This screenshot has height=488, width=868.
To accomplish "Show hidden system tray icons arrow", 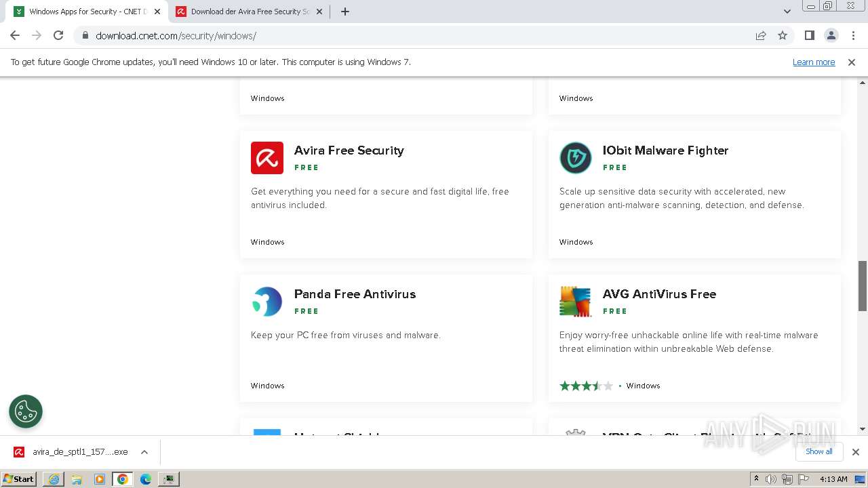I will (x=756, y=479).
